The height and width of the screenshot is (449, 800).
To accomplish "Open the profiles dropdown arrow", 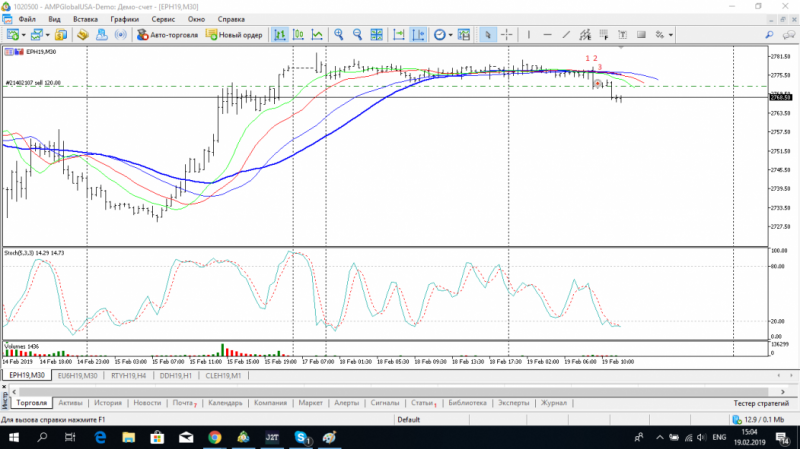I will click(48, 35).
